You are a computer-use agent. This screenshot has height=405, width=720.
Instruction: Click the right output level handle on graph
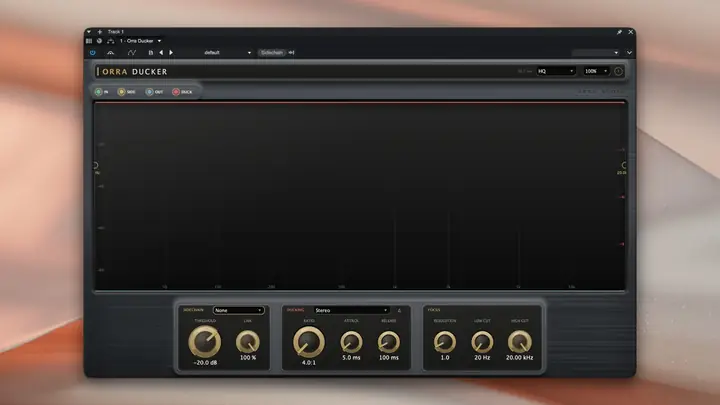[x=624, y=165]
